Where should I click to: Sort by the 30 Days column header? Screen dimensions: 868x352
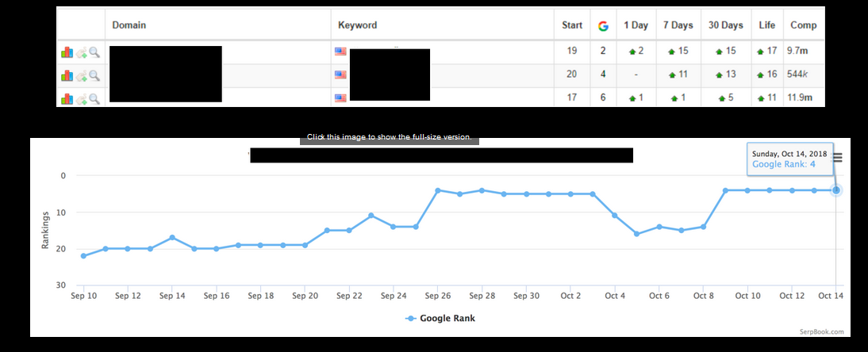pos(726,25)
